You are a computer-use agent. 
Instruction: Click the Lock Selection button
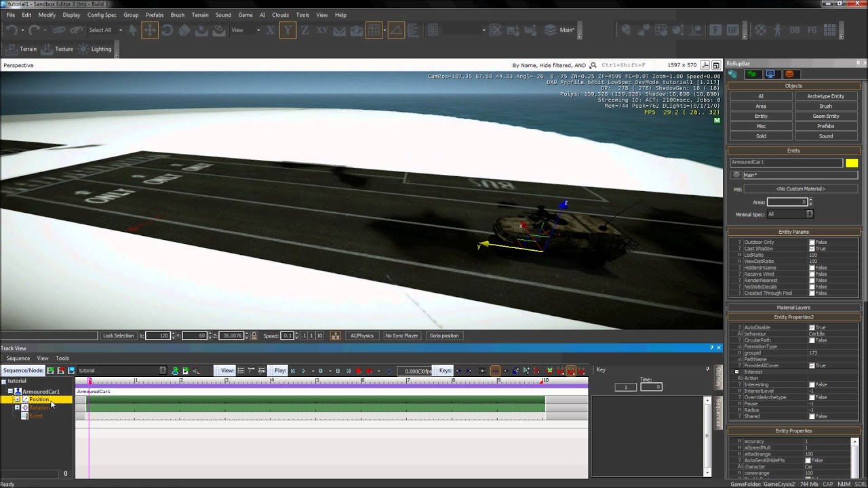119,335
